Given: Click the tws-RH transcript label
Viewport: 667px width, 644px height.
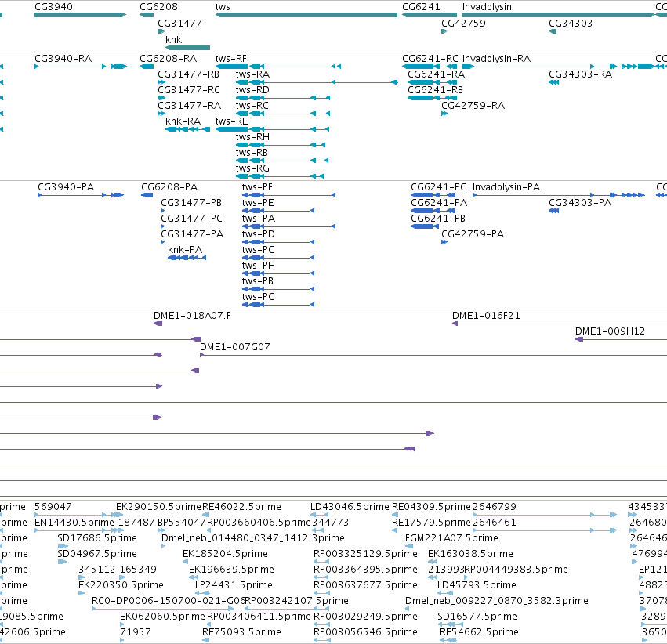Looking at the screenshot, I should [252, 137].
